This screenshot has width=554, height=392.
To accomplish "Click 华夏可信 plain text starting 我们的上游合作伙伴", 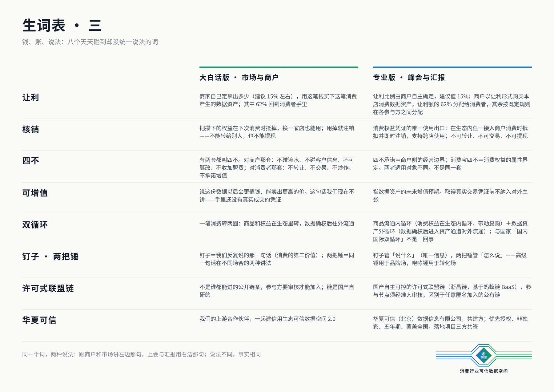I will pyautogui.click(x=267, y=319).
